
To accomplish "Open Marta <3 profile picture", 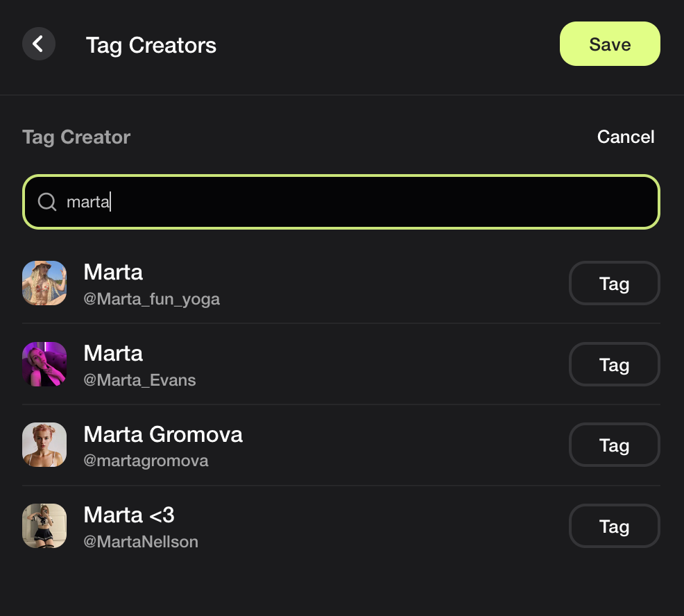I will [x=44, y=526].
